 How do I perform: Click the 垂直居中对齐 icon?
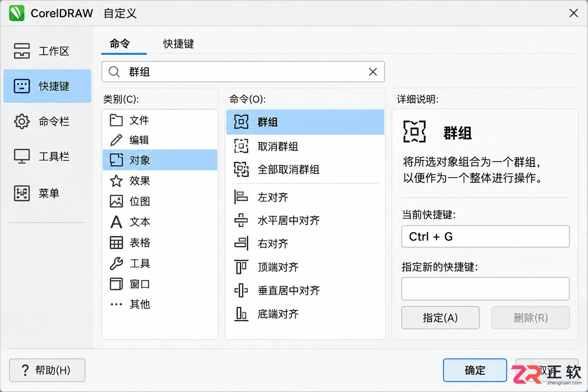coord(241,290)
